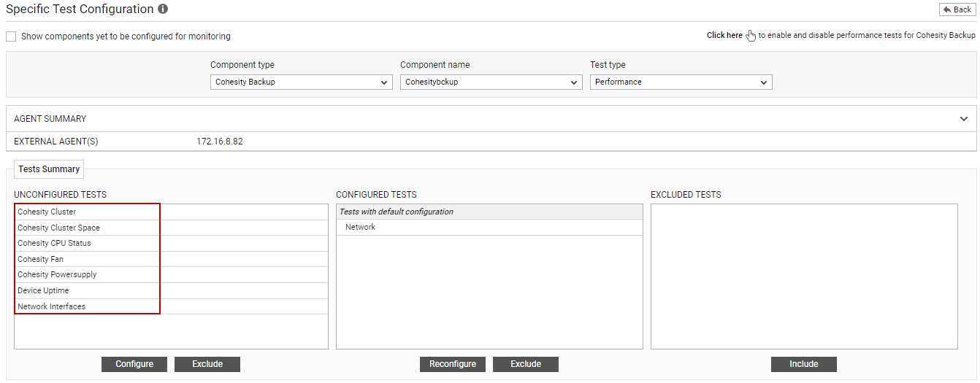Screen dimensions: 980x383
Task: Click the Excluded Tests list box
Action: tap(804, 276)
